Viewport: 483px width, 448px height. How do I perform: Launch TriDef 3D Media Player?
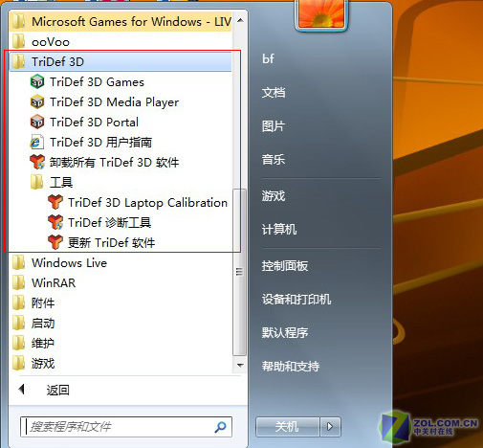[114, 102]
